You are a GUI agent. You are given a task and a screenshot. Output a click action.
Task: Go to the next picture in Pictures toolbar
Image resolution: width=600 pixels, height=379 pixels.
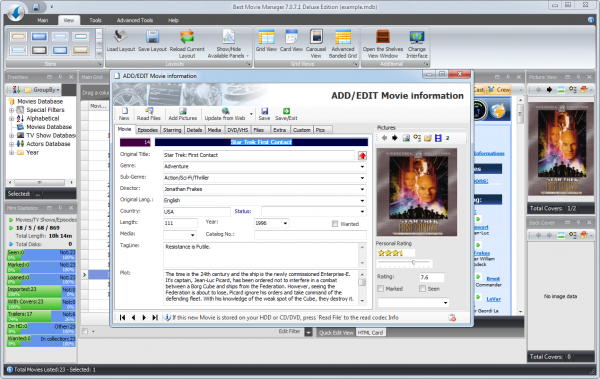(395, 138)
